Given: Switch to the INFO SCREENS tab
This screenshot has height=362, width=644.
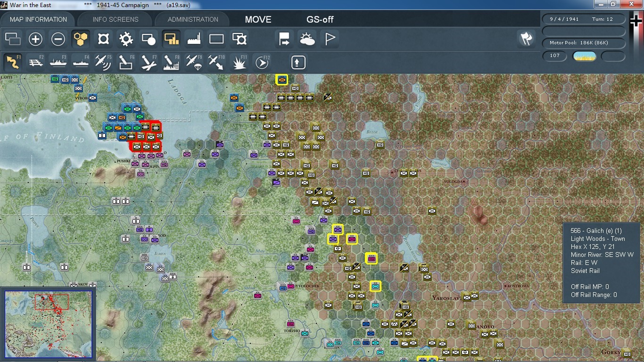Looking at the screenshot, I should point(116,19).
